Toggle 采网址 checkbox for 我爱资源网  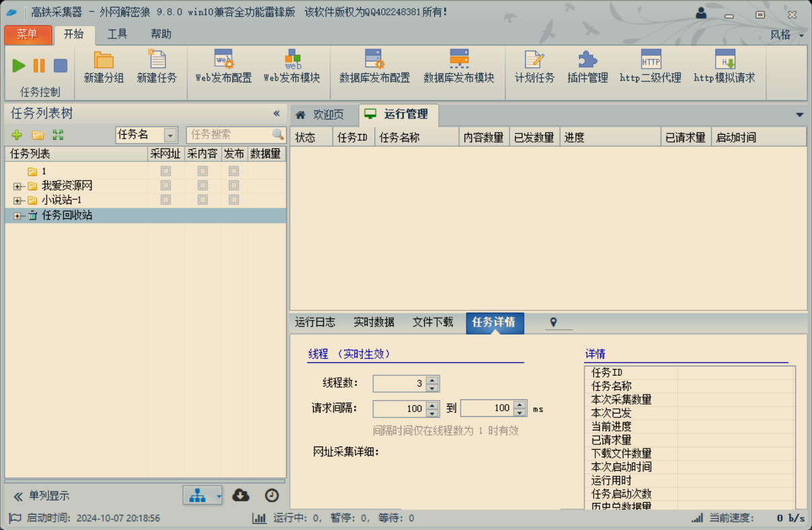166,185
